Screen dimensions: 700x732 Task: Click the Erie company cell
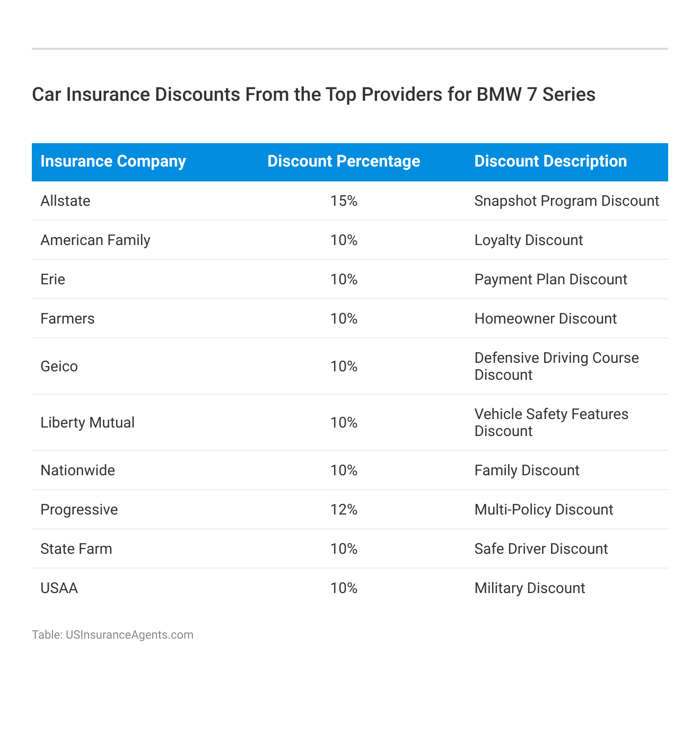coord(52,280)
